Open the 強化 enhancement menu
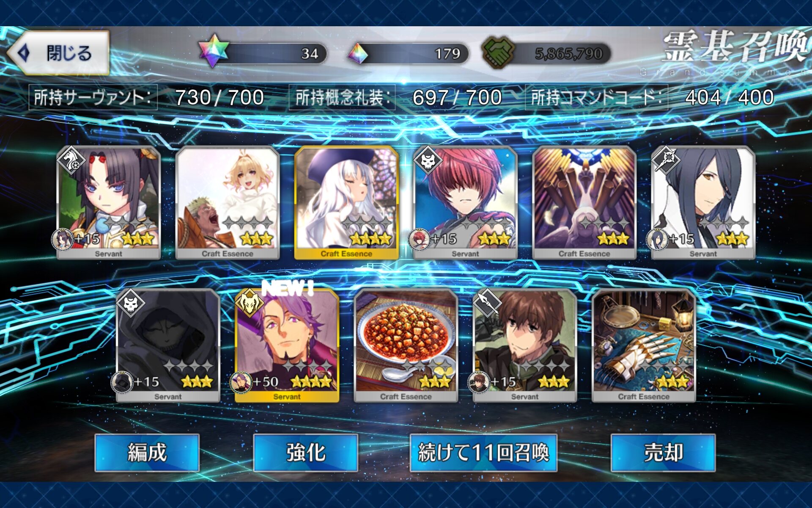The image size is (812, 508). click(x=305, y=453)
